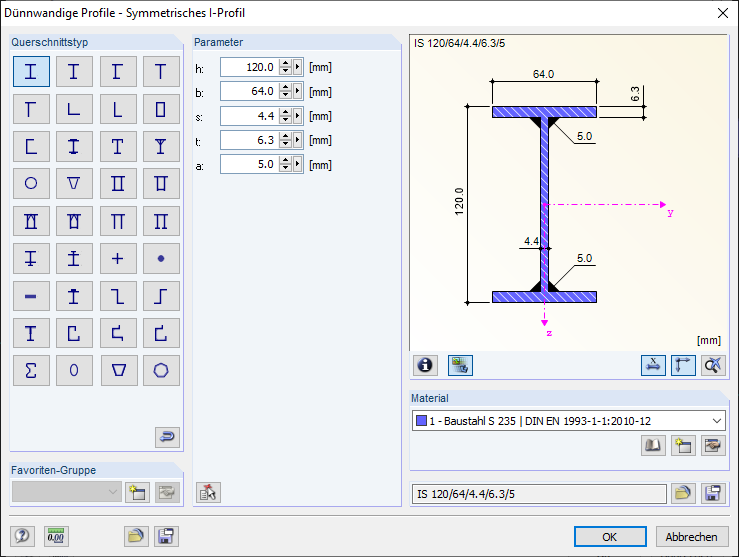Open the material library book icon
739x557 pixels.
pos(653,445)
